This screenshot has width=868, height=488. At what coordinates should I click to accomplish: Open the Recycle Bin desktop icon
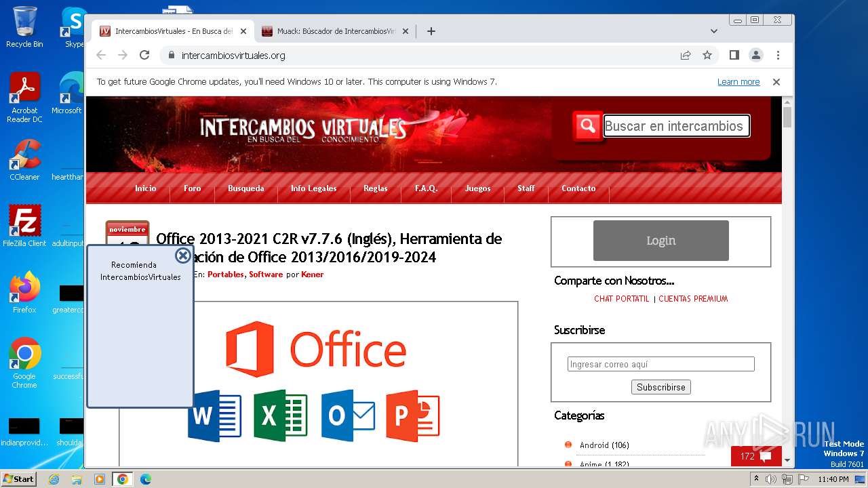(x=24, y=27)
